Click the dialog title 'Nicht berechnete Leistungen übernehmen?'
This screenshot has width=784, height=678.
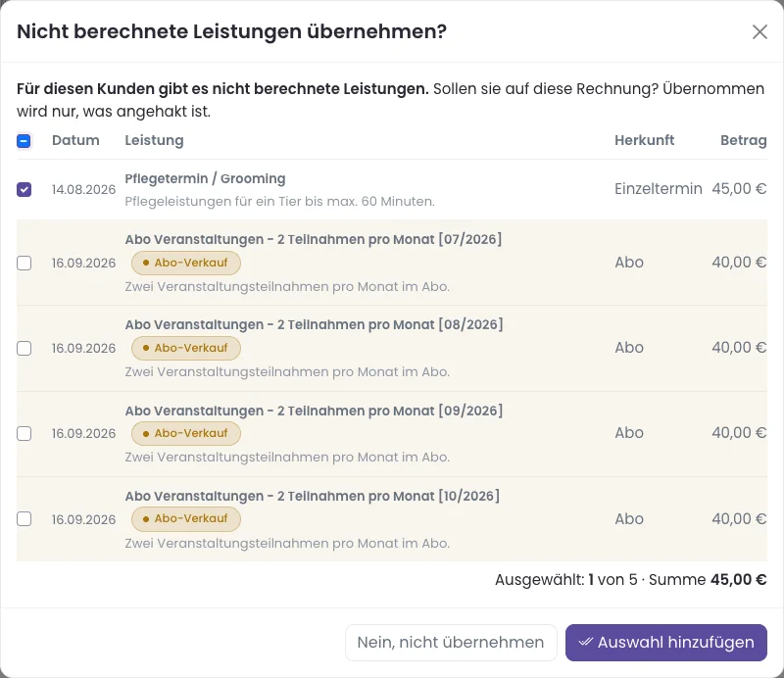tap(231, 31)
